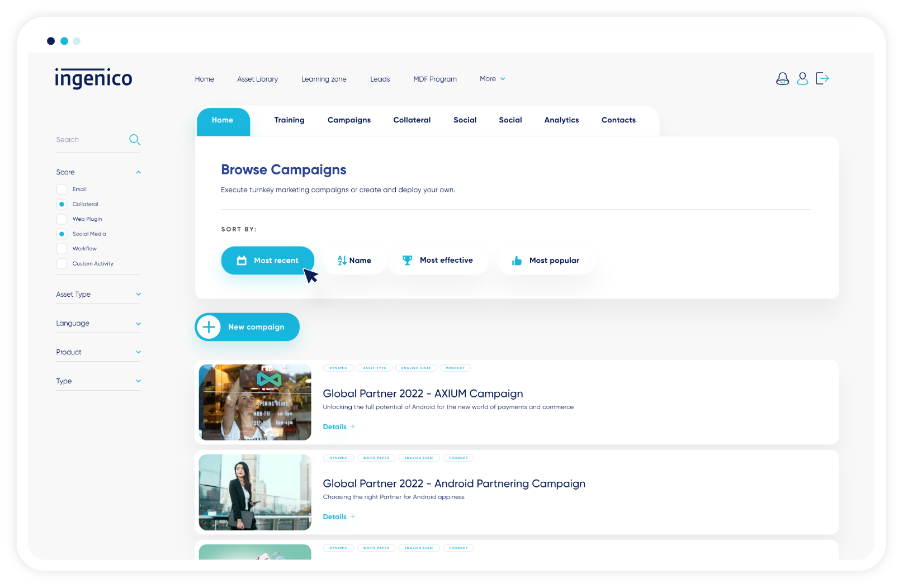Open the Android Partnering Campaign thumbnail

[255, 492]
